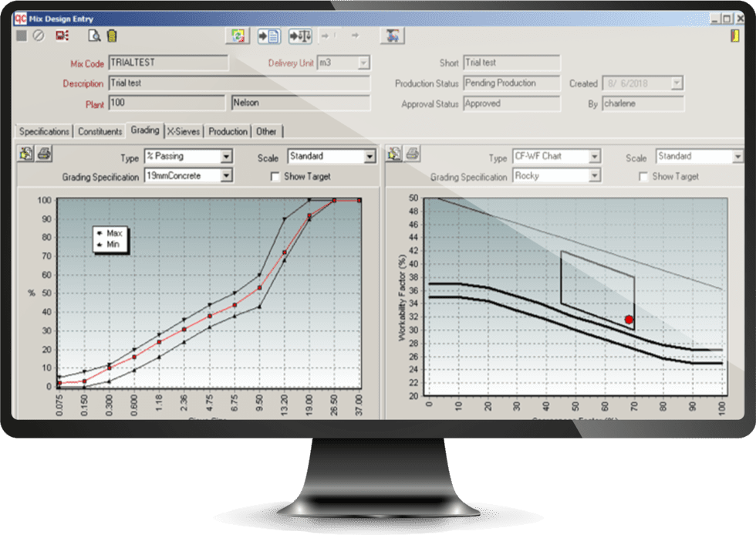This screenshot has width=756, height=535.
Task: Select the Print Preview icon on main toolbar
Action: point(94,36)
